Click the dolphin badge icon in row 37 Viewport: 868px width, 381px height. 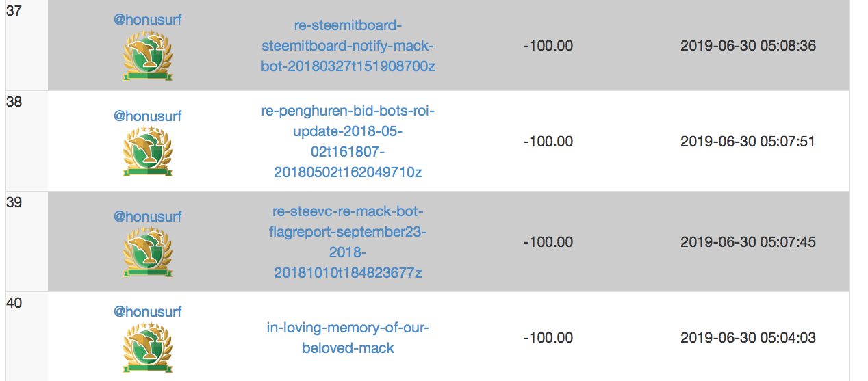tap(147, 55)
